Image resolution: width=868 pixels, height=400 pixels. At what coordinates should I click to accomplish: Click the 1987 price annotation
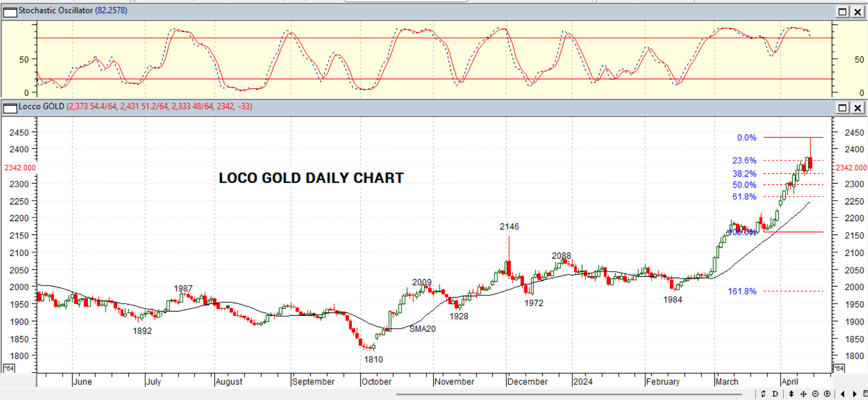pos(183,288)
